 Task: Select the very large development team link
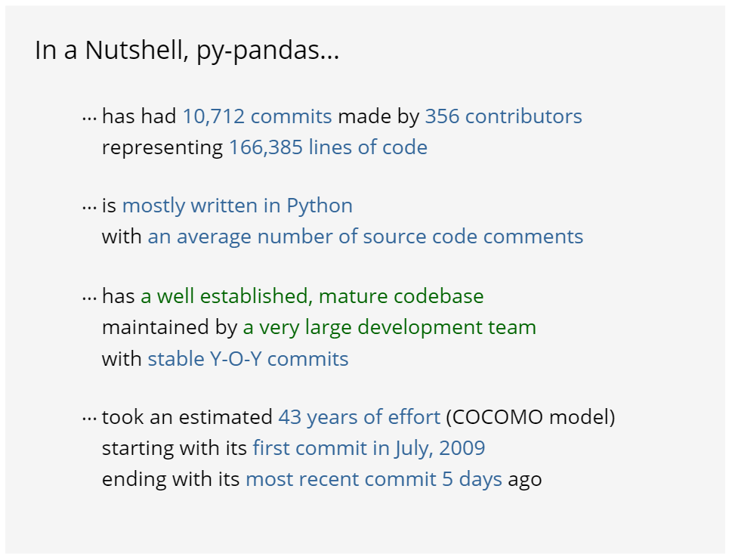(x=389, y=327)
